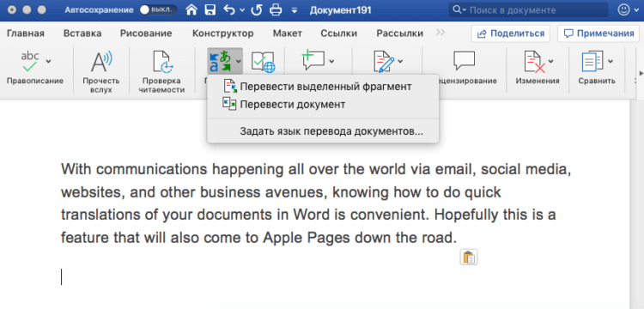The width and height of the screenshot is (644, 309).
Task: Click the document title Документ191
Action: click(x=341, y=10)
